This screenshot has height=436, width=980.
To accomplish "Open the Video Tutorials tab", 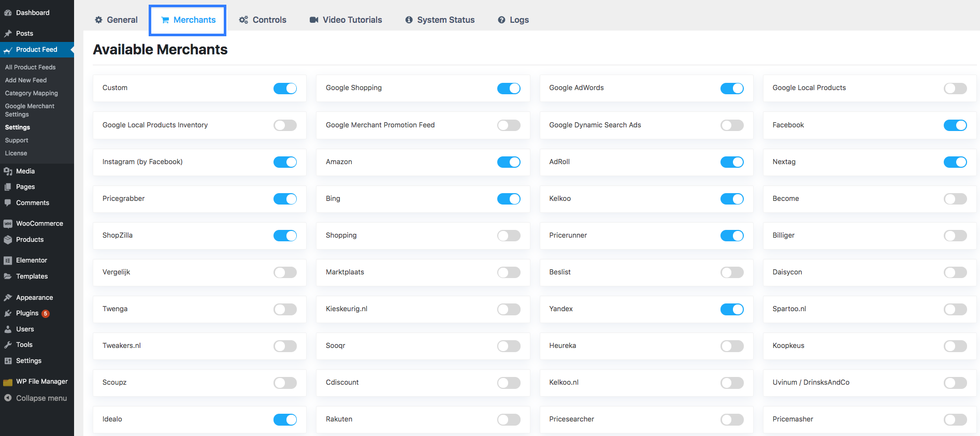I will 345,20.
